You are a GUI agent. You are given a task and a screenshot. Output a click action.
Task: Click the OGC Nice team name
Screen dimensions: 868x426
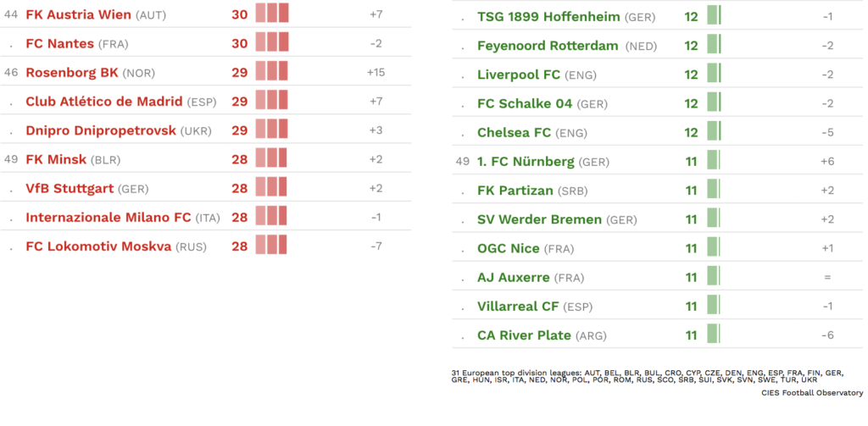tap(509, 248)
